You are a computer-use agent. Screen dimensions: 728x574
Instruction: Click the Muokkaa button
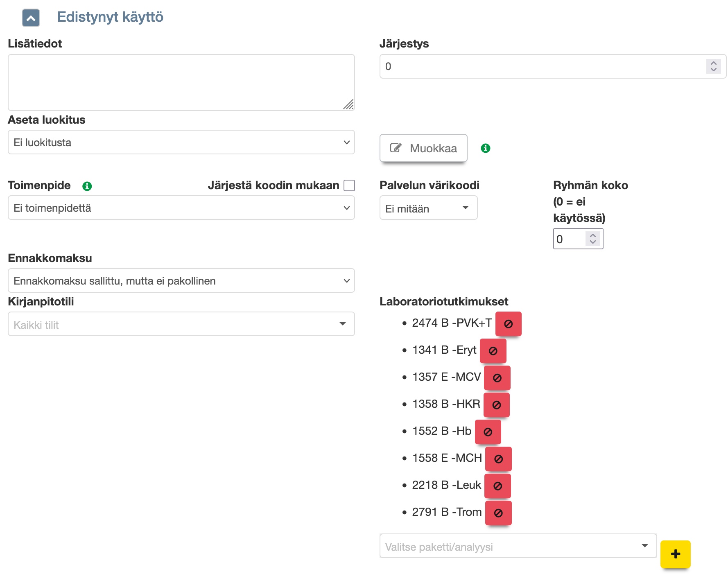tap(423, 148)
